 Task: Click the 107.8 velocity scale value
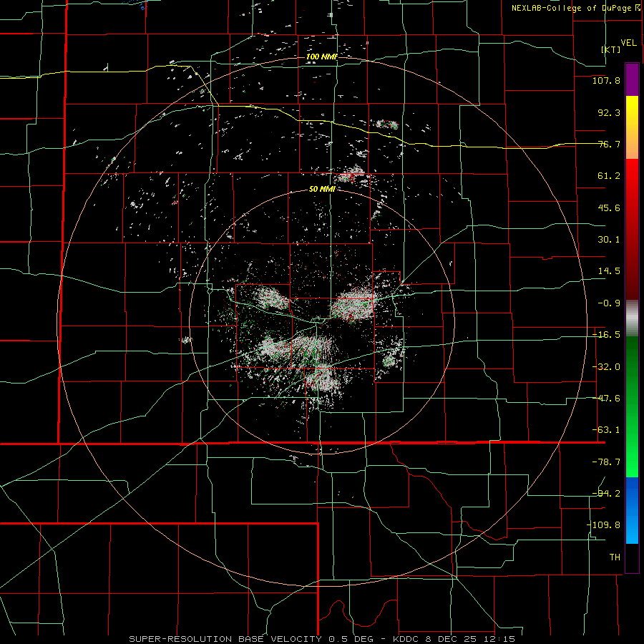click(x=606, y=80)
